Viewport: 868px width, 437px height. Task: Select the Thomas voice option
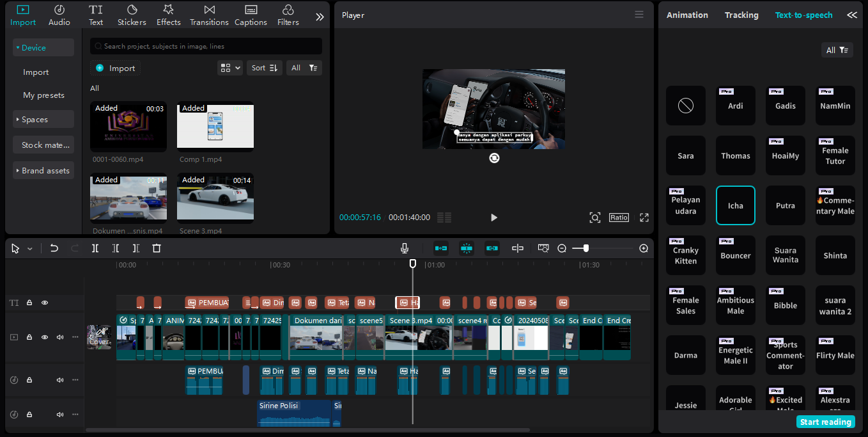(736, 155)
